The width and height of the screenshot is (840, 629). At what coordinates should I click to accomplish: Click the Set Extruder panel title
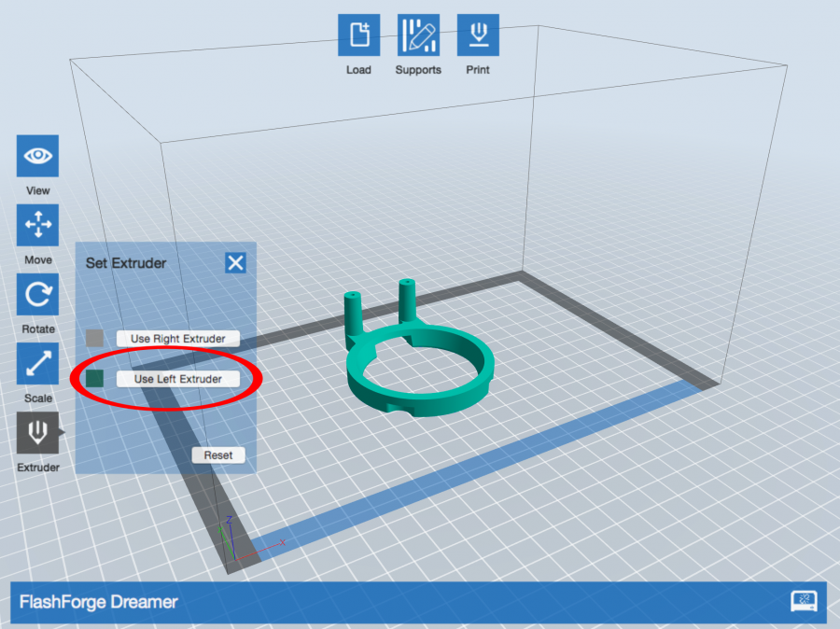(126, 263)
